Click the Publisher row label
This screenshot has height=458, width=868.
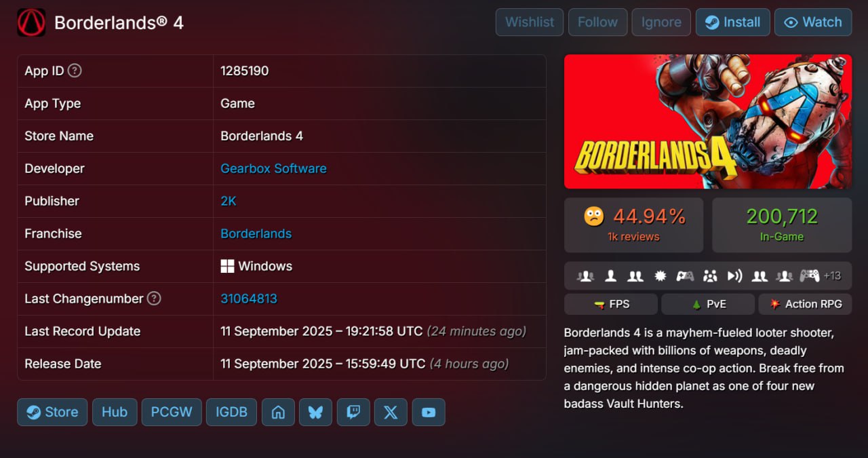52,201
